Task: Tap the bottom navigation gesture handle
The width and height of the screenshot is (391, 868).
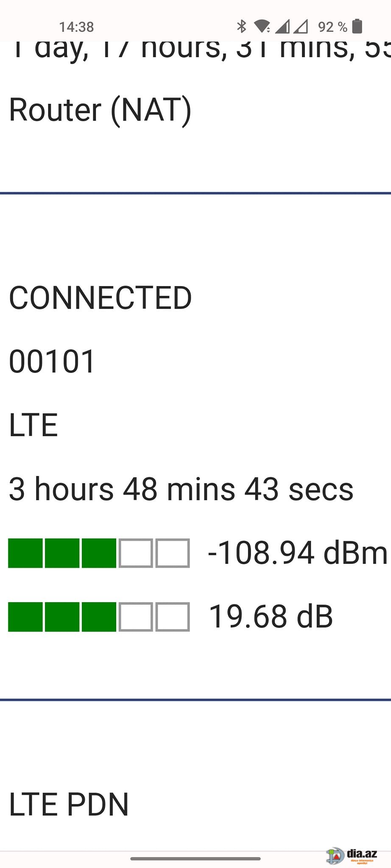Action: pyautogui.click(x=195, y=859)
